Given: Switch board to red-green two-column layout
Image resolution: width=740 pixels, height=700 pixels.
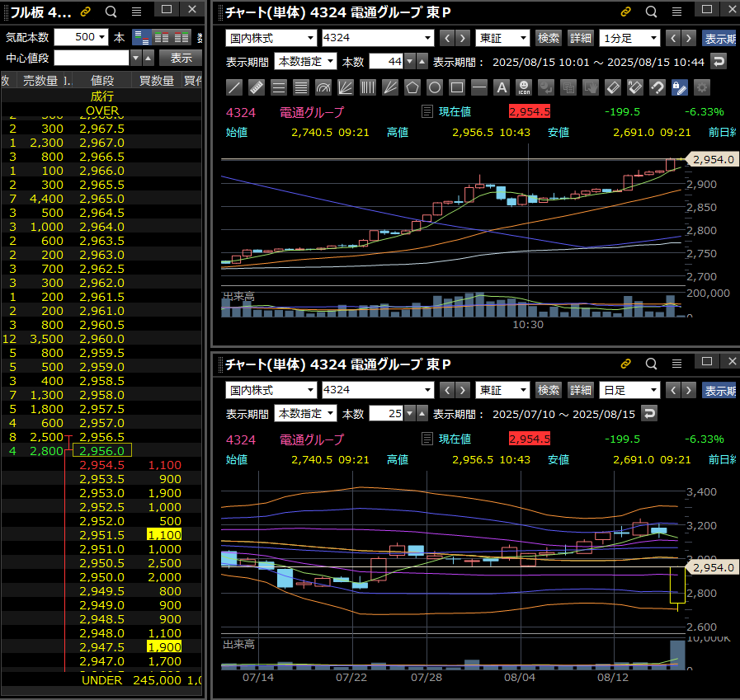Looking at the screenshot, I should pyautogui.click(x=181, y=37).
